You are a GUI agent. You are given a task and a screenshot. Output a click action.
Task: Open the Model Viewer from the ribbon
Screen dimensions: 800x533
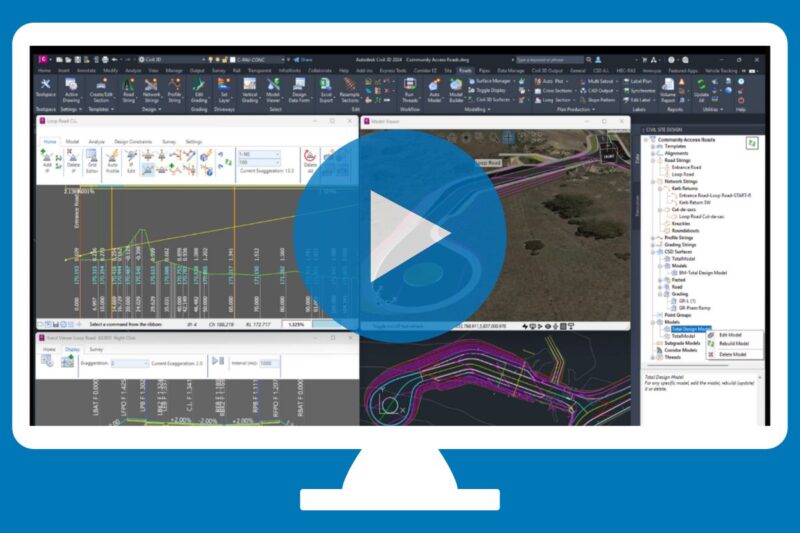273,88
